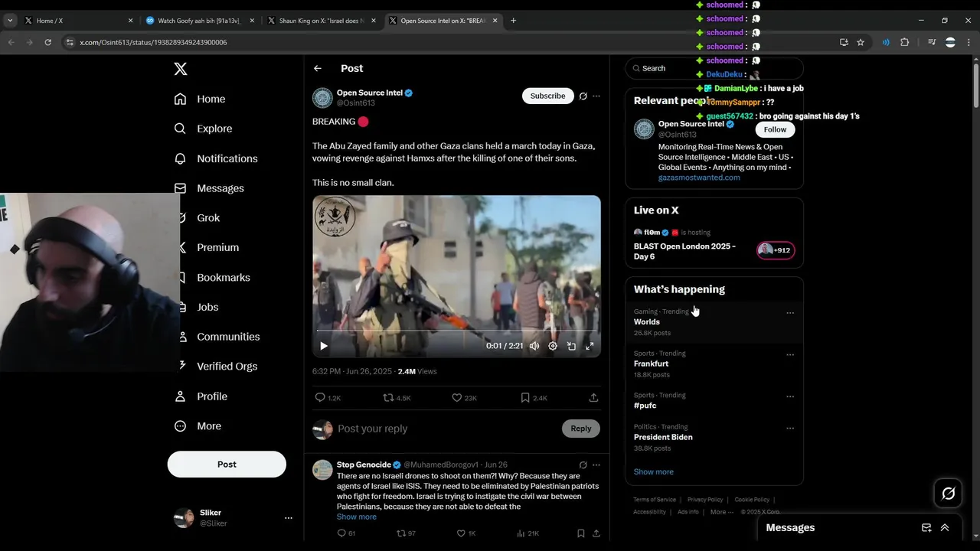Open the Terms of Service link

[x=655, y=500]
